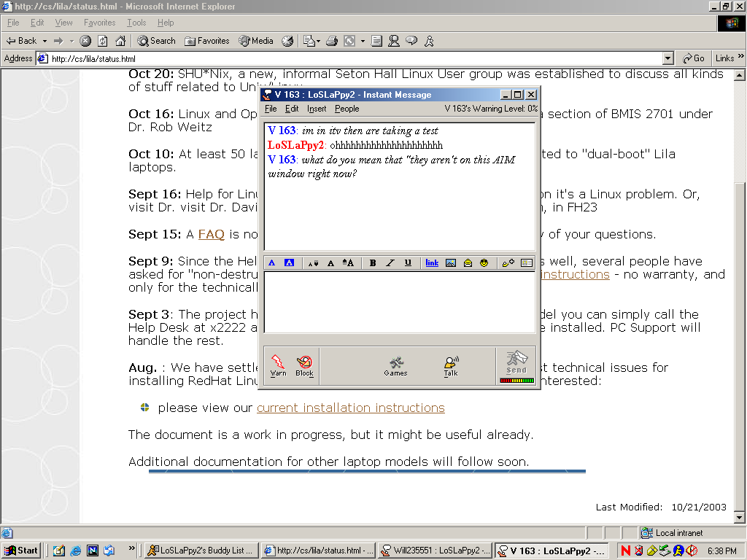The width and height of the screenshot is (747, 560).
Task: Open the FAQ link on the page
Action: [x=211, y=234]
